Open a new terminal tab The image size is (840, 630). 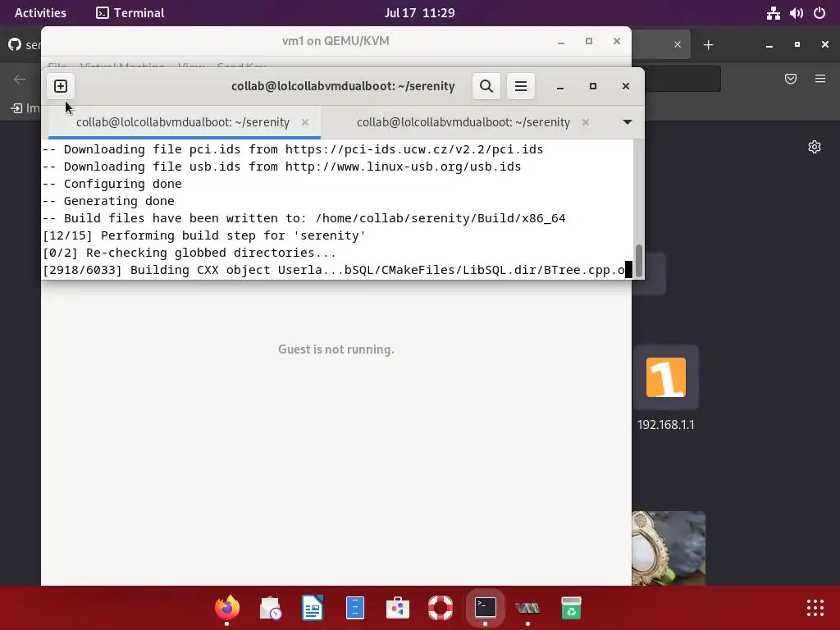click(x=61, y=86)
